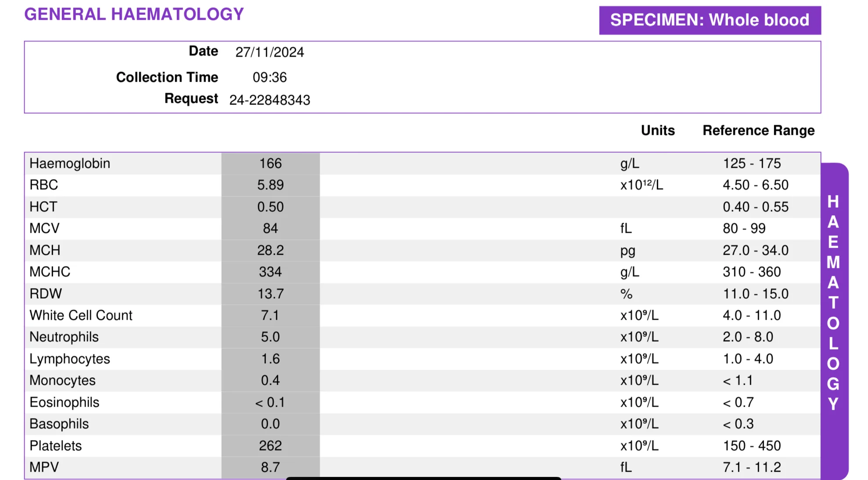Screen dimensions: 868x480
Task: Select the Neutrophils value 5.0
Action: coord(270,337)
